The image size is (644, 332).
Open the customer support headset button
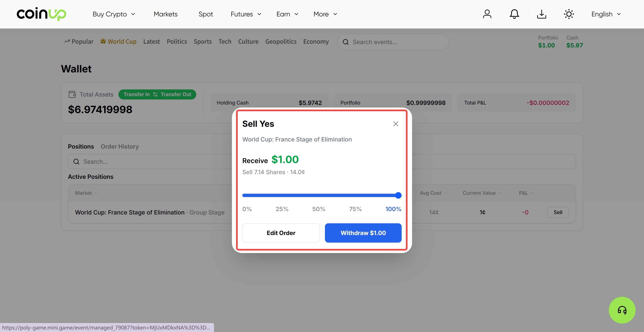[622, 310]
